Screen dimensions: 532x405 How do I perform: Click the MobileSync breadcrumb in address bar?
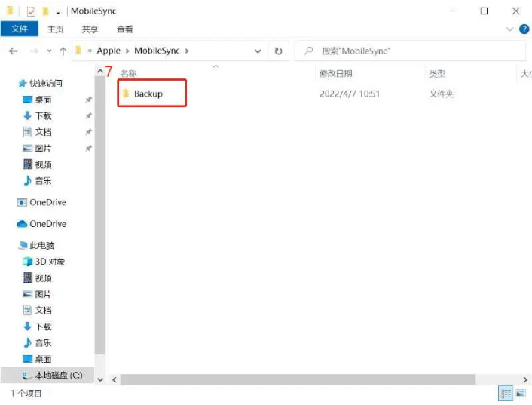pos(157,51)
